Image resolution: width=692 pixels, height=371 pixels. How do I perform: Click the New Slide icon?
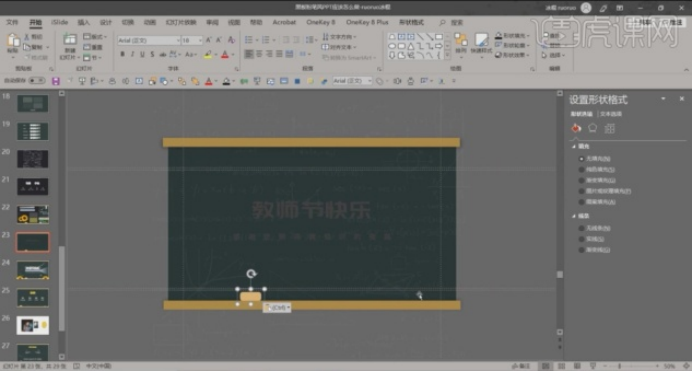[69, 40]
